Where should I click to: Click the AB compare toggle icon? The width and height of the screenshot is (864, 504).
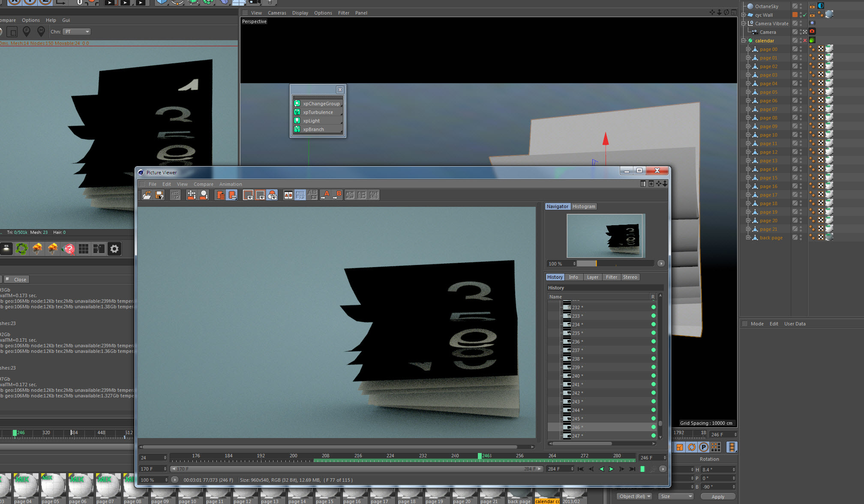tap(288, 195)
